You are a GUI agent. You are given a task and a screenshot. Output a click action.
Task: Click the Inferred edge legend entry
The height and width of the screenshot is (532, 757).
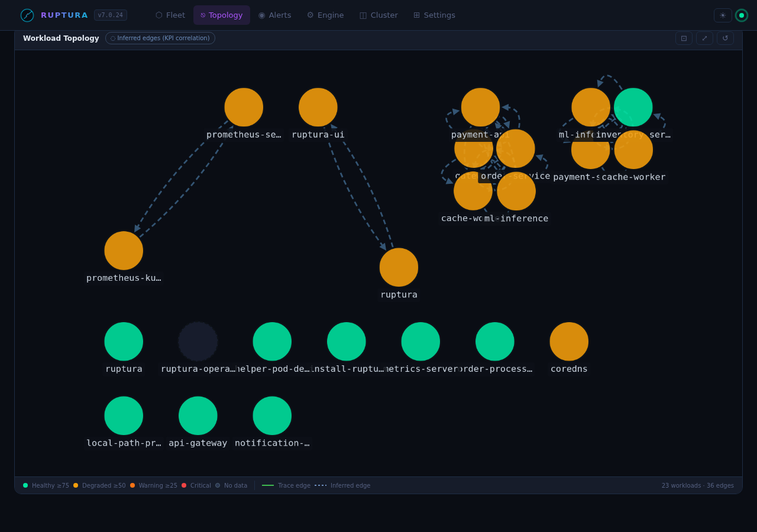[x=343, y=485]
